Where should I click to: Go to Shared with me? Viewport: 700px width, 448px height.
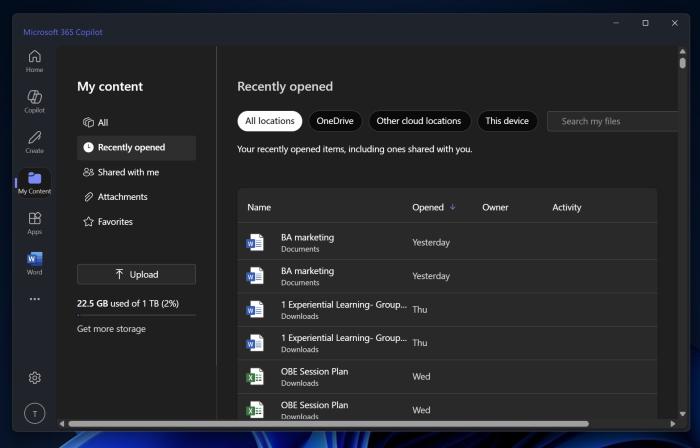(x=127, y=172)
